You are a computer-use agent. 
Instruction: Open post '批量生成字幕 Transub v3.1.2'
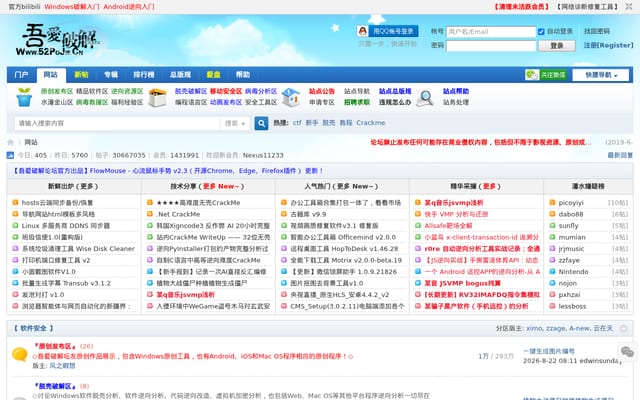click(x=66, y=283)
